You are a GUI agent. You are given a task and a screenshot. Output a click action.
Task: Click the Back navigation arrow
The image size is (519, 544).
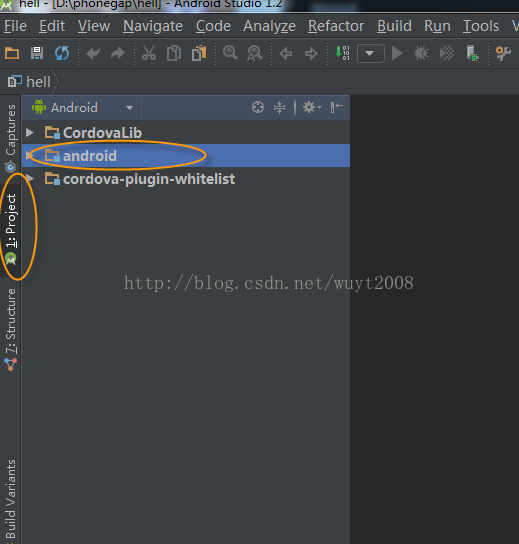point(286,54)
